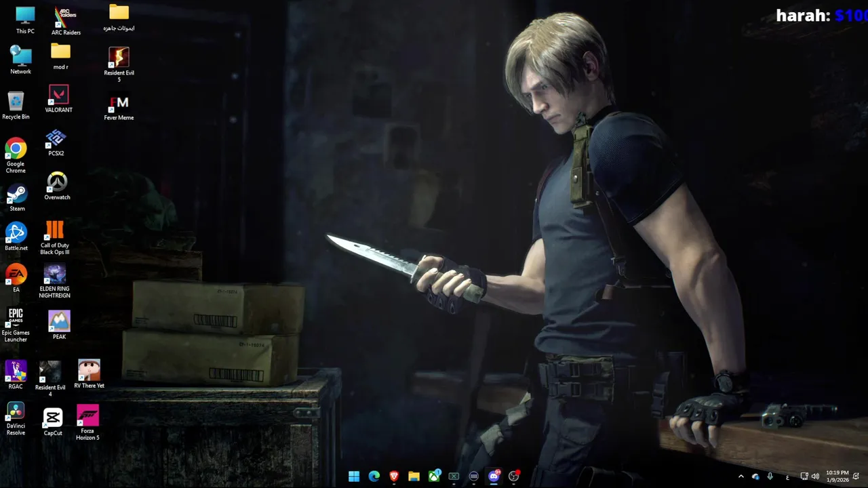The image size is (868, 488).
Task: Select the Network desktop icon
Action: point(20,60)
